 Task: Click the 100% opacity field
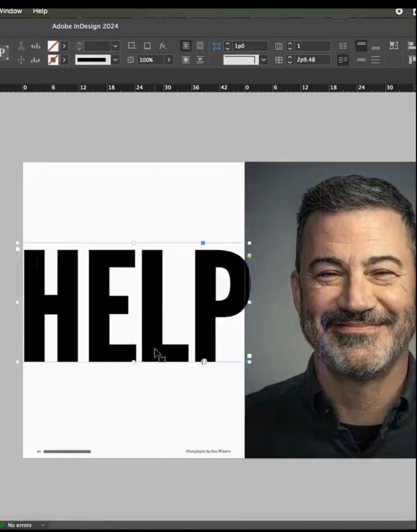click(150, 60)
